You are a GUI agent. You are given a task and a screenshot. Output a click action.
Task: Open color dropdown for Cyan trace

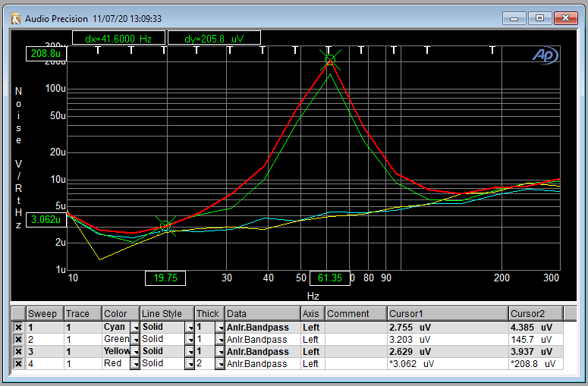coord(134,327)
